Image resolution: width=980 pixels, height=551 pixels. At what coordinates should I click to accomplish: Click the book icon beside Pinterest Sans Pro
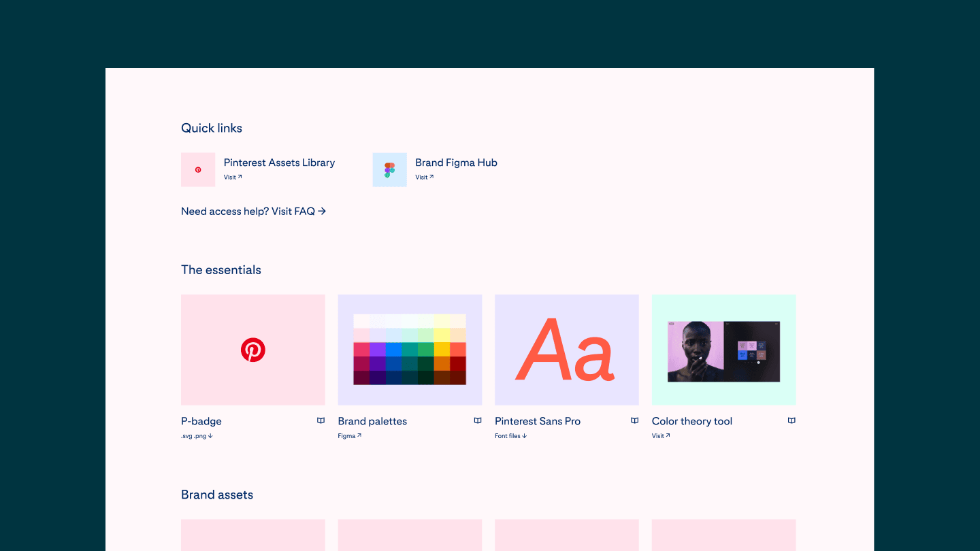[x=634, y=421]
